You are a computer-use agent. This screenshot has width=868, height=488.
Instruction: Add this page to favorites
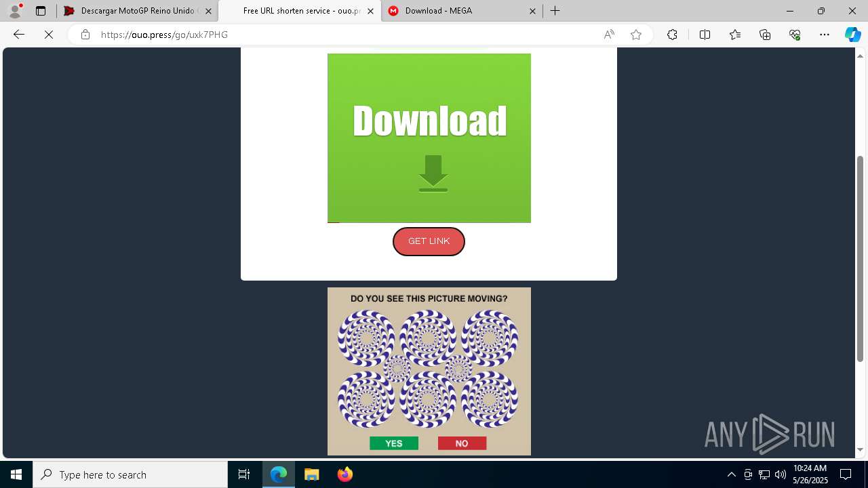tap(636, 35)
